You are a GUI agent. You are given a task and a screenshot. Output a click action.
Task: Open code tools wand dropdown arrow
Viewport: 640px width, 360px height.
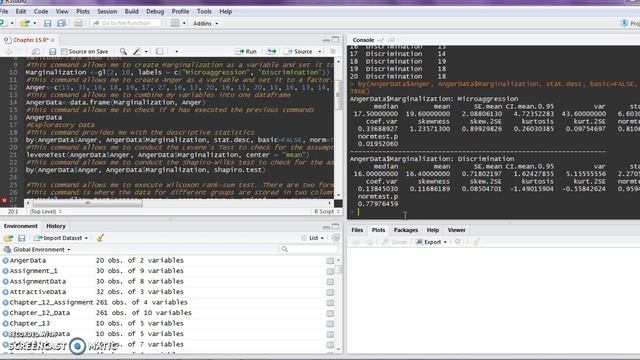point(146,51)
